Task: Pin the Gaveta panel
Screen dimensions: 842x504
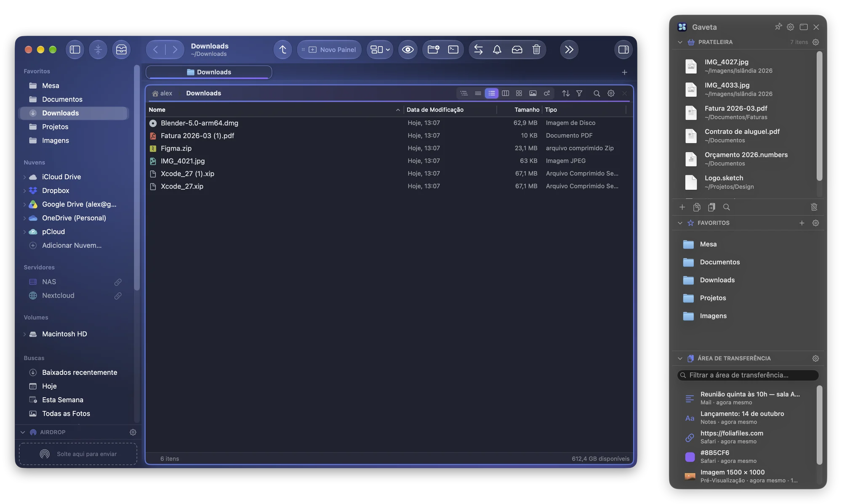Action: [778, 27]
